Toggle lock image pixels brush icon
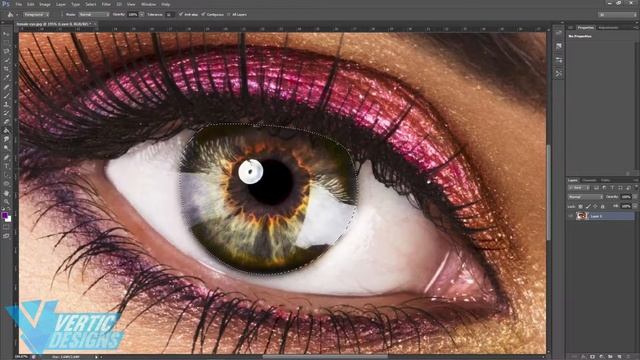Screen dimensions: 640x360 pyautogui.click(x=588, y=207)
